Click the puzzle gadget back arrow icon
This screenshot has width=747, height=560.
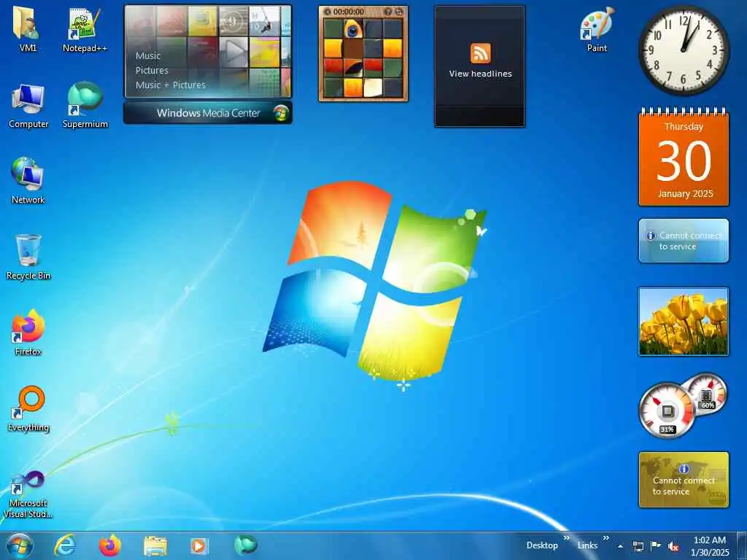click(328, 12)
